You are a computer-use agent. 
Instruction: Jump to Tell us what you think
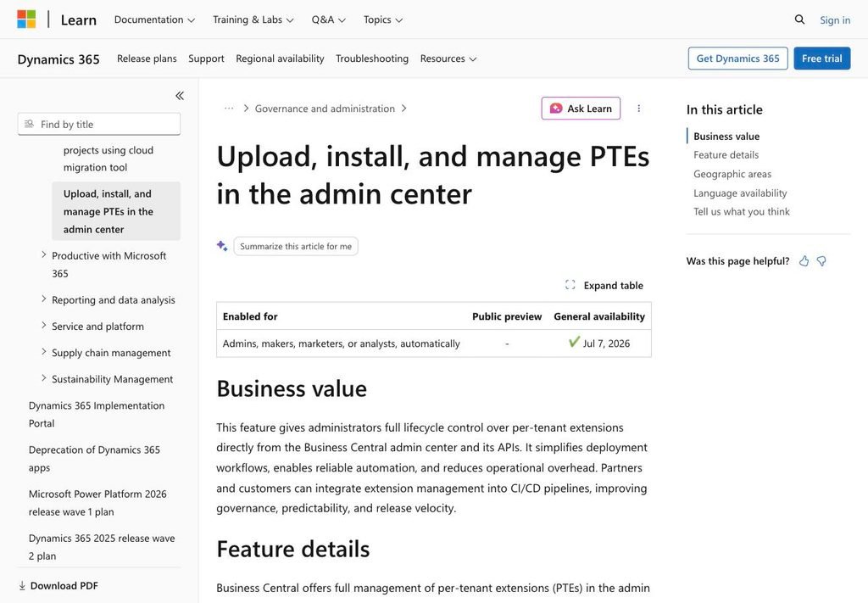[741, 211]
